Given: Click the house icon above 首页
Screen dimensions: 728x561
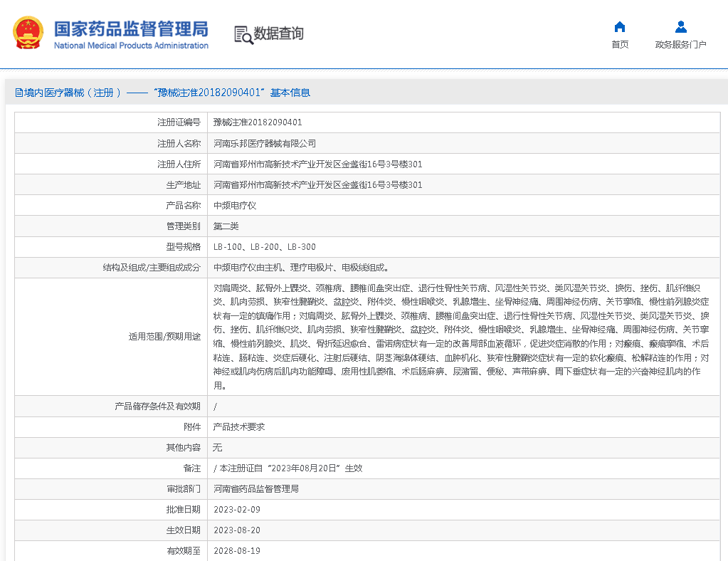Looking at the screenshot, I should [x=619, y=27].
